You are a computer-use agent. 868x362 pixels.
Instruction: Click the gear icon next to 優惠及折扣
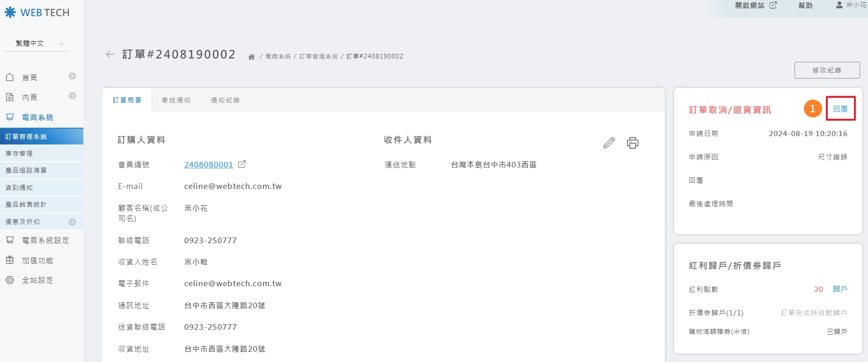(72, 222)
